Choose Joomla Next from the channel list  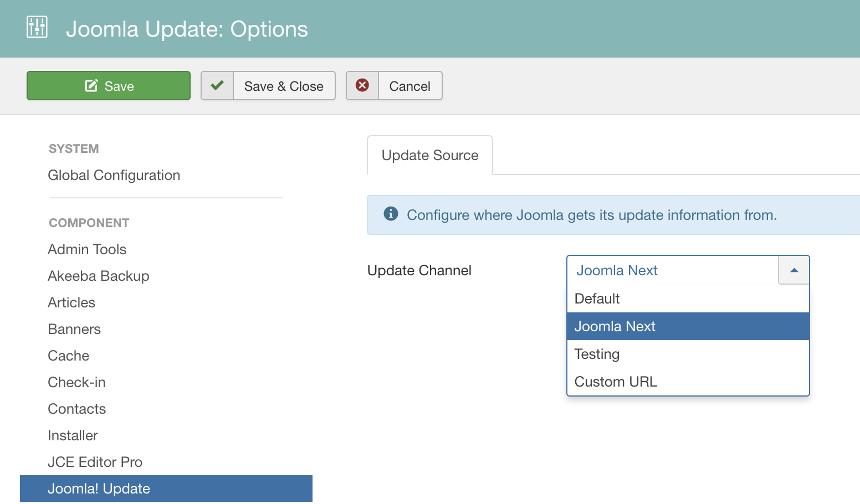click(x=688, y=326)
